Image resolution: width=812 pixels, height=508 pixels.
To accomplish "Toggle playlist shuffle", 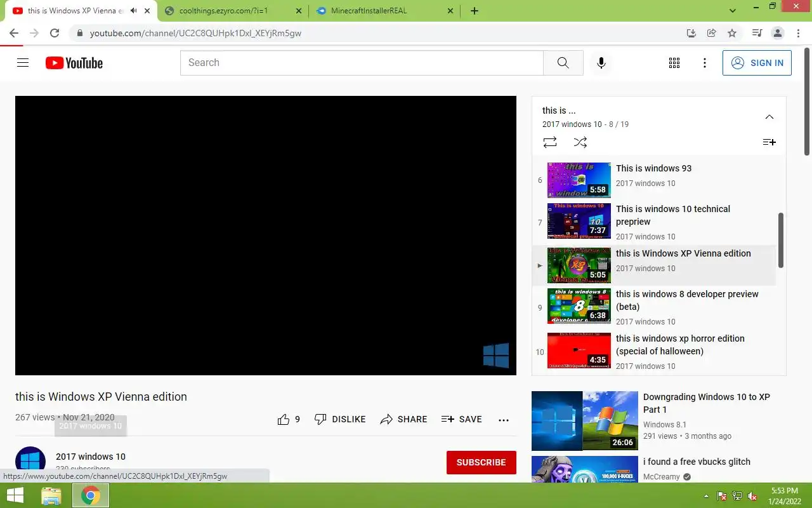I will pos(580,142).
